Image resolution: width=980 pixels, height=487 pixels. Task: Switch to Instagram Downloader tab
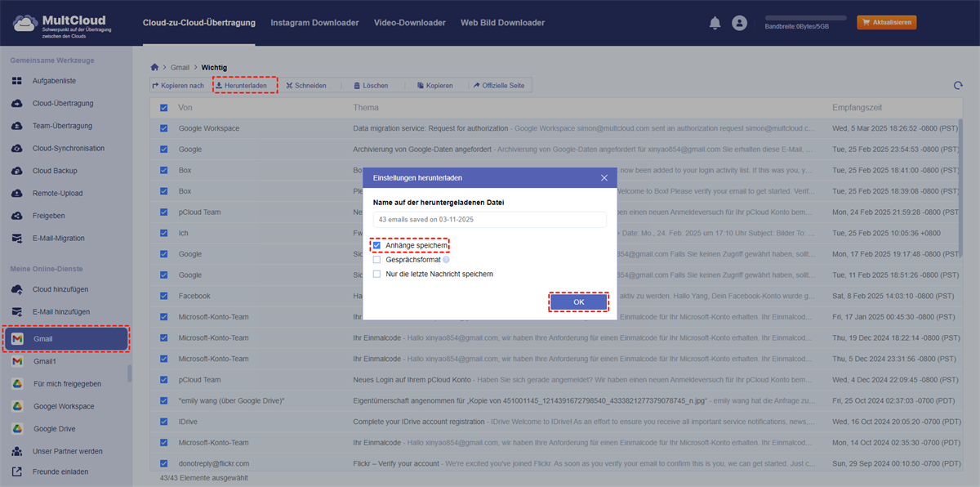point(314,23)
